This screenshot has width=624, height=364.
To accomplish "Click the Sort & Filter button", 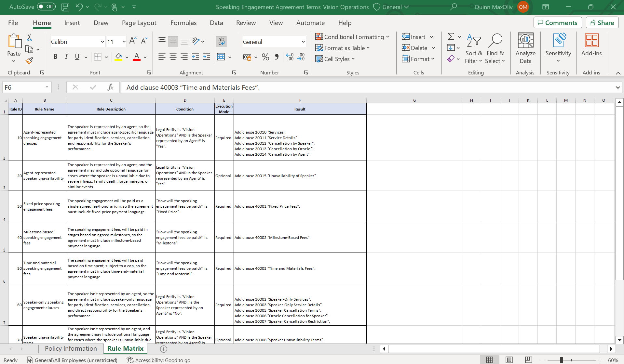I will point(474,49).
